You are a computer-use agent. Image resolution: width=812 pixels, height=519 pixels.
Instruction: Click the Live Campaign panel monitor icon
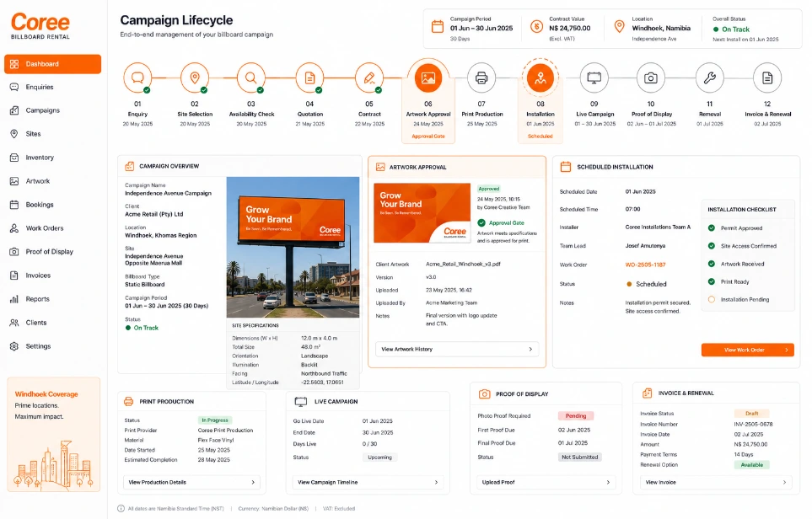coord(301,402)
